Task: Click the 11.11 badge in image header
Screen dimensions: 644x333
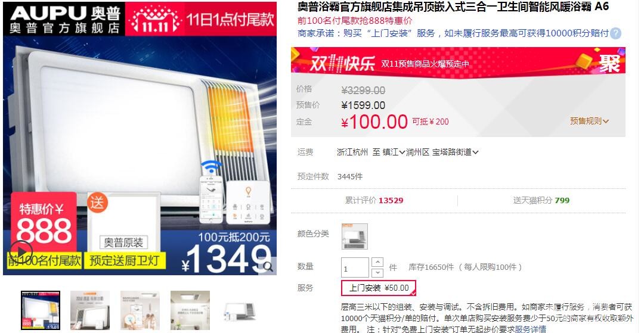Action: click(x=154, y=20)
